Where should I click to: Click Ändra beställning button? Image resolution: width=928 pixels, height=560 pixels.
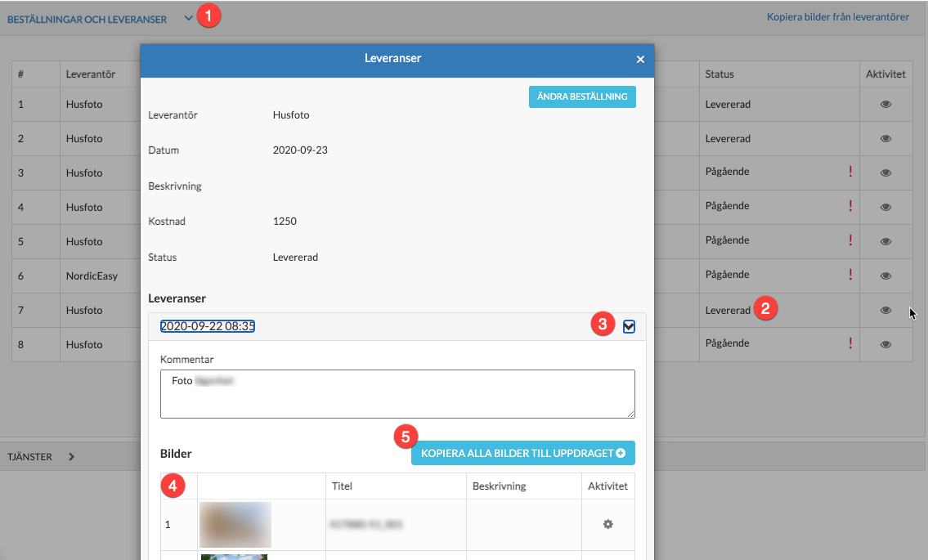tap(582, 96)
